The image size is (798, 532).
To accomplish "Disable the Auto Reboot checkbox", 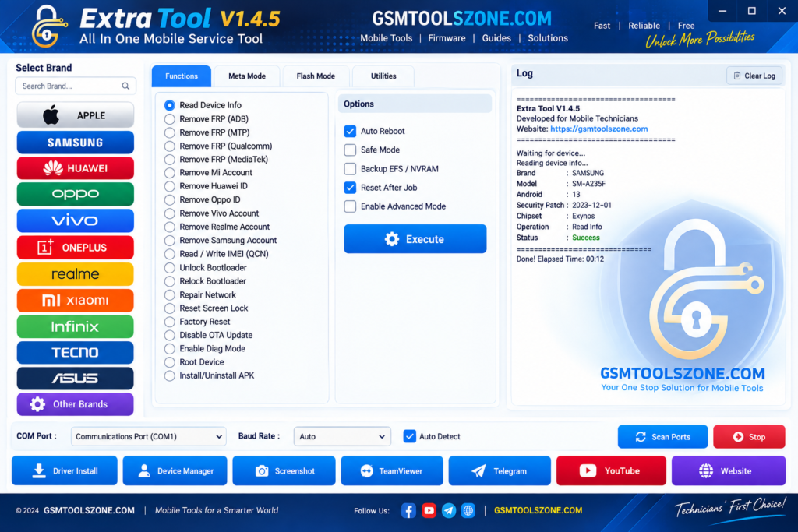I will tap(350, 131).
